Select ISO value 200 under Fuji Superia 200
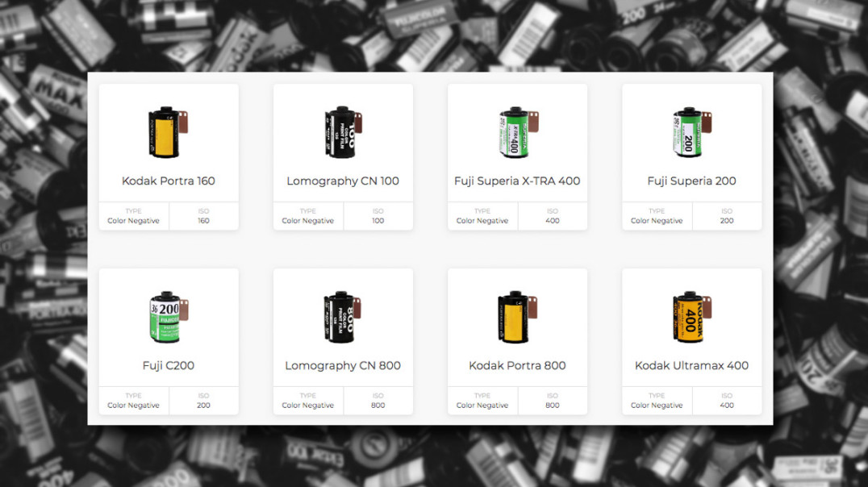Viewport: 868px width, 487px height. [x=727, y=221]
